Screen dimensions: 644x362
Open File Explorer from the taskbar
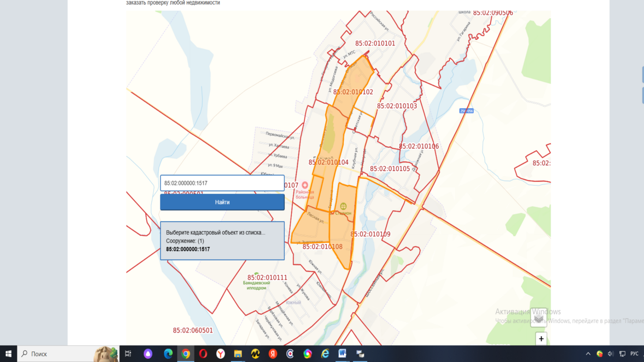tap(238, 354)
